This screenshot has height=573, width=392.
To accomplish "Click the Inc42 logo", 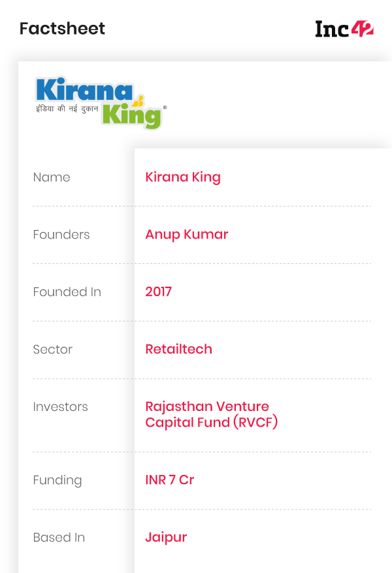I will (x=344, y=29).
